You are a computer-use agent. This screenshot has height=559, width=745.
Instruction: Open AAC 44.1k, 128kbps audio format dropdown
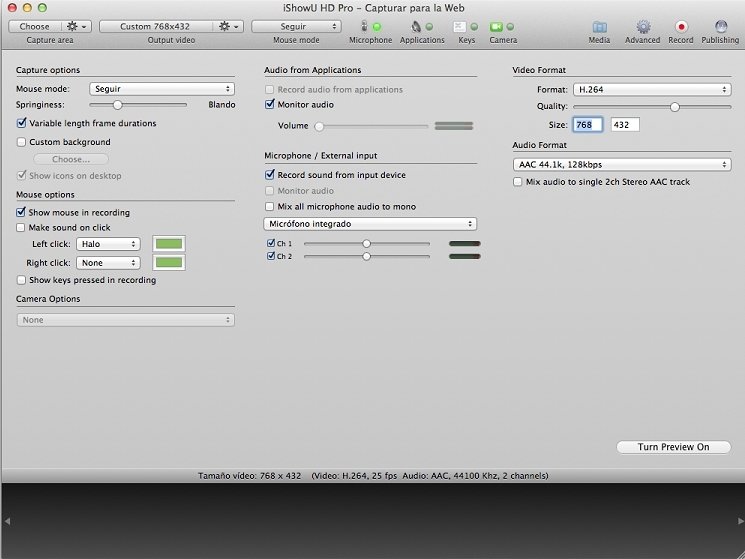pyautogui.click(x=622, y=164)
